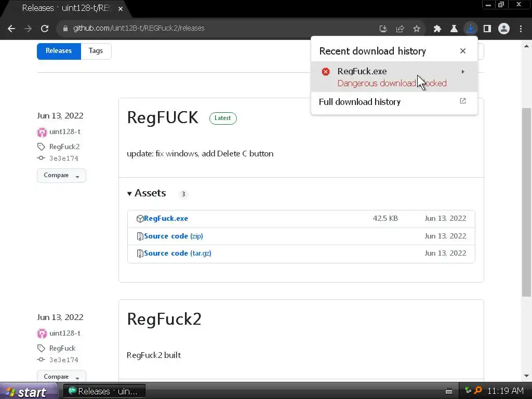The height and width of the screenshot is (399, 532).
Task: Open the side panel icon
Action: coord(487,29)
